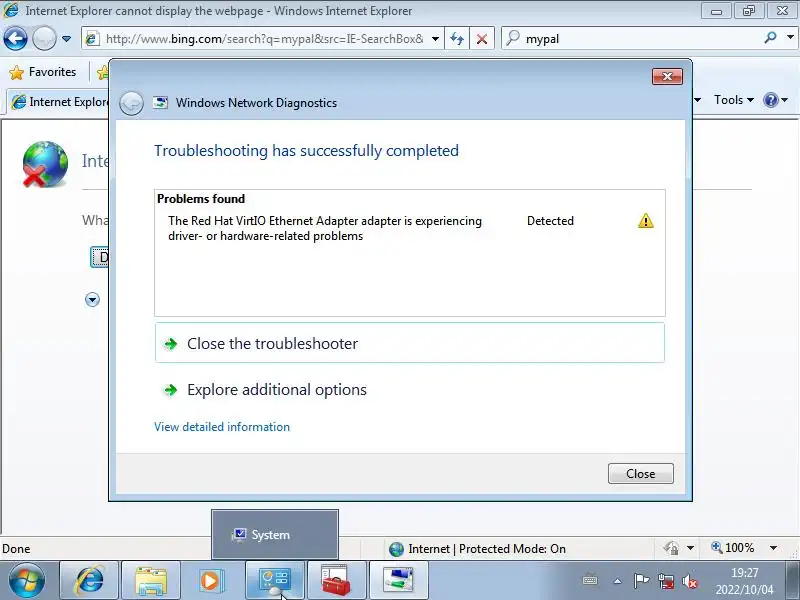Show hidden tray icons arrow

pos(617,581)
